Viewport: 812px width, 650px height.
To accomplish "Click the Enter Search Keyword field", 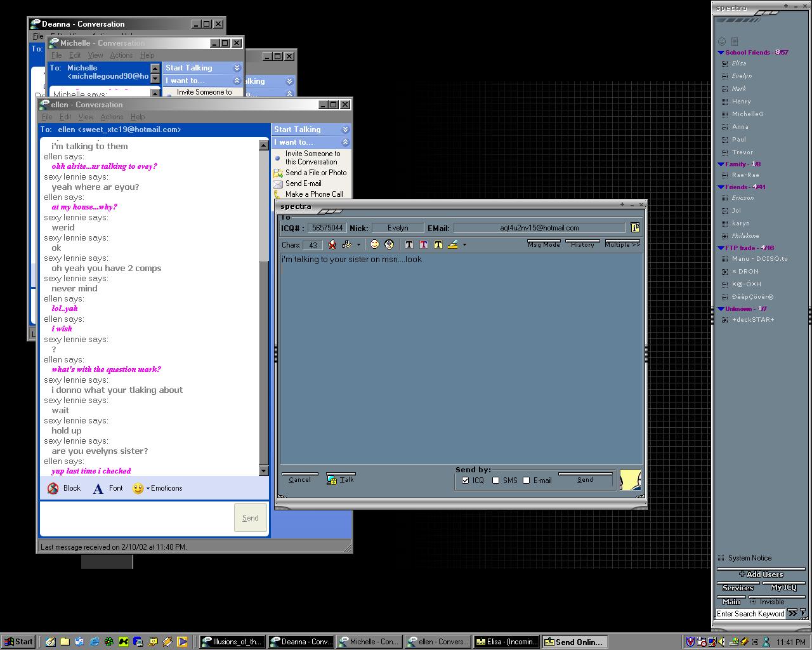I will pyautogui.click(x=750, y=614).
